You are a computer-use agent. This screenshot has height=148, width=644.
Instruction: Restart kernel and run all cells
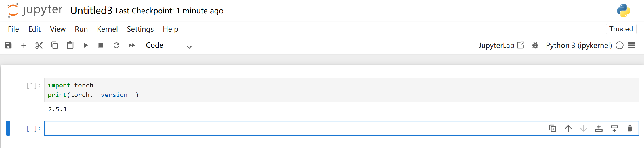pyautogui.click(x=132, y=45)
